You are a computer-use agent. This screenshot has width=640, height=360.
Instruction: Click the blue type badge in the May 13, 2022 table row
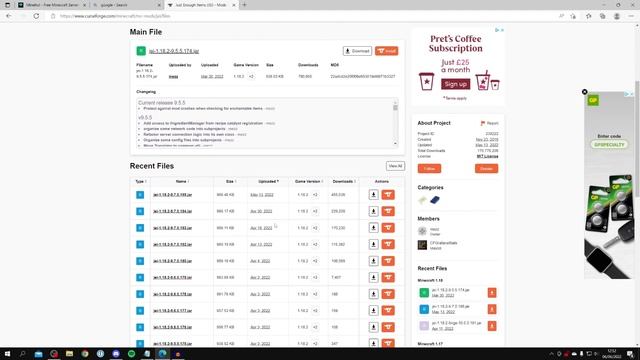coord(140,195)
